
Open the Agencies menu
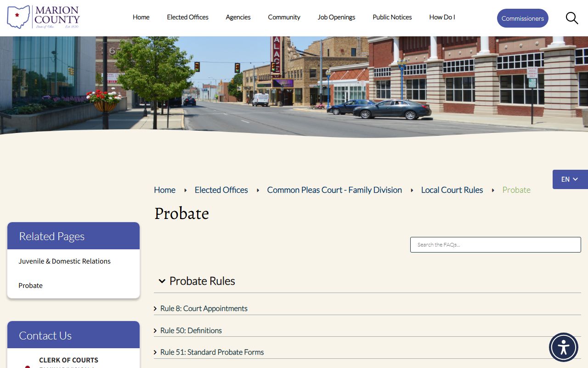click(x=238, y=17)
